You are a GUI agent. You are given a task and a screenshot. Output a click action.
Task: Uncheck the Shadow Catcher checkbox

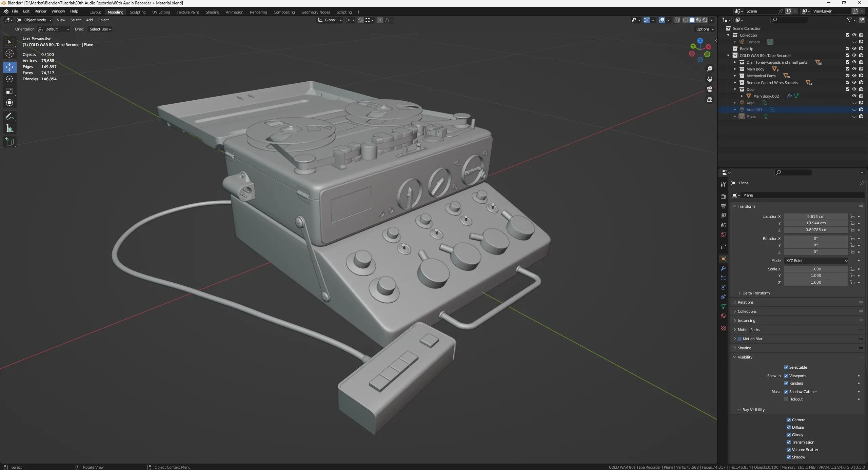tap(786, 392)
